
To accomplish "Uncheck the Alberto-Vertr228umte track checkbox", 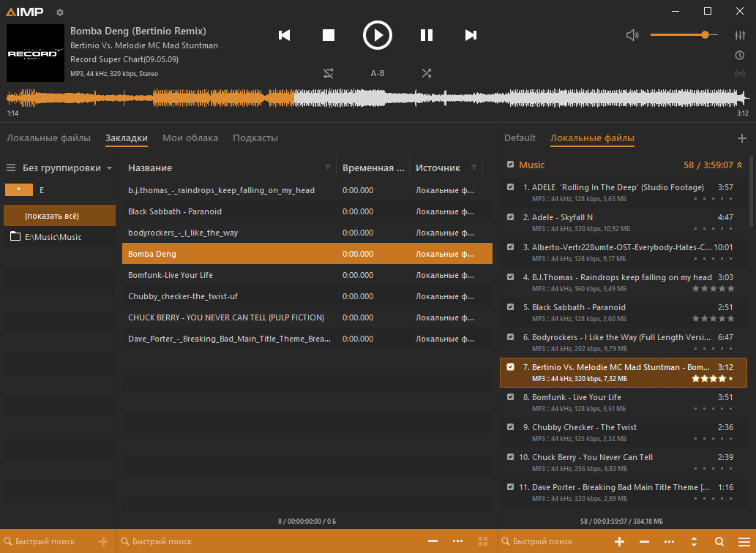I will (x=511, y=247).
